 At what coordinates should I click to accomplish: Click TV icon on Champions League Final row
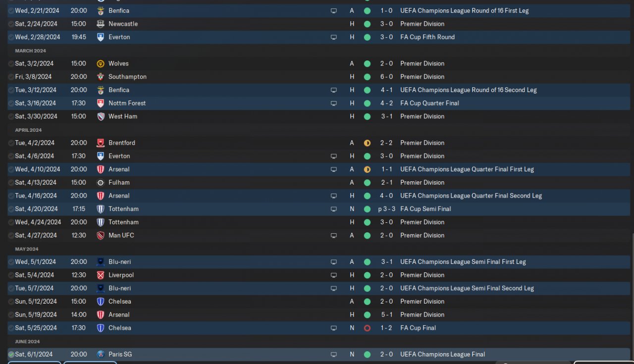click(x=334, y=354)
